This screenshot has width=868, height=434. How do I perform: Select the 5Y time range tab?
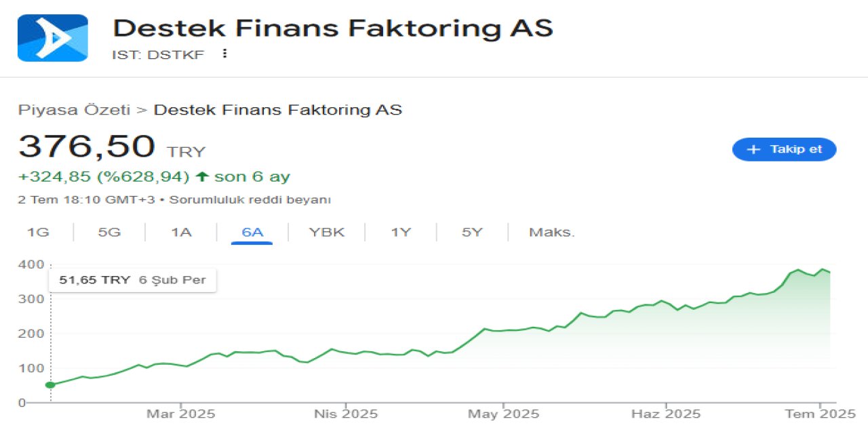pyautogui.click(x=472, y=232)
